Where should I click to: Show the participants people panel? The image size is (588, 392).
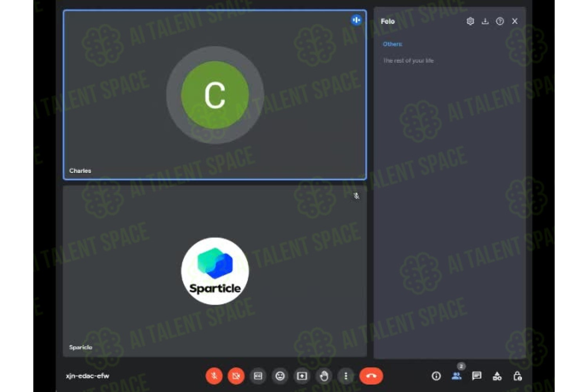[x=456, y=376]
